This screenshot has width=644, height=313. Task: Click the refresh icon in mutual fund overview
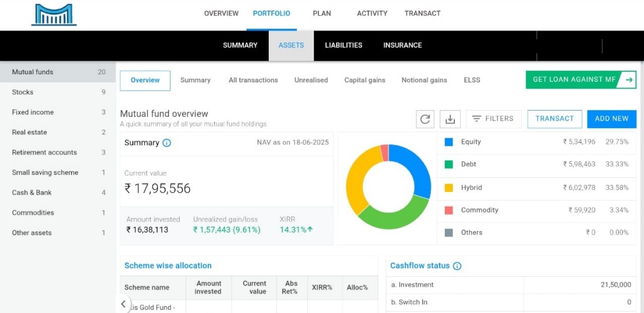pyautogui.click(x=425, y=119)
